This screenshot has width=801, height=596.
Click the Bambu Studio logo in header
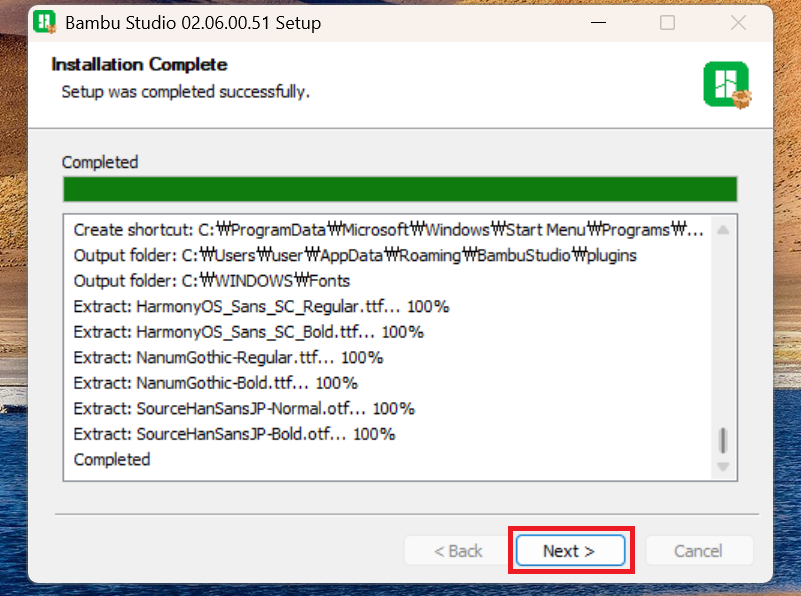[726, 85]
